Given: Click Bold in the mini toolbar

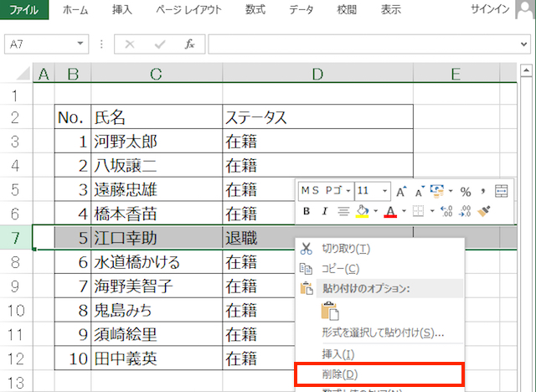Looking at the screenshot, I should tap(307, 211).
